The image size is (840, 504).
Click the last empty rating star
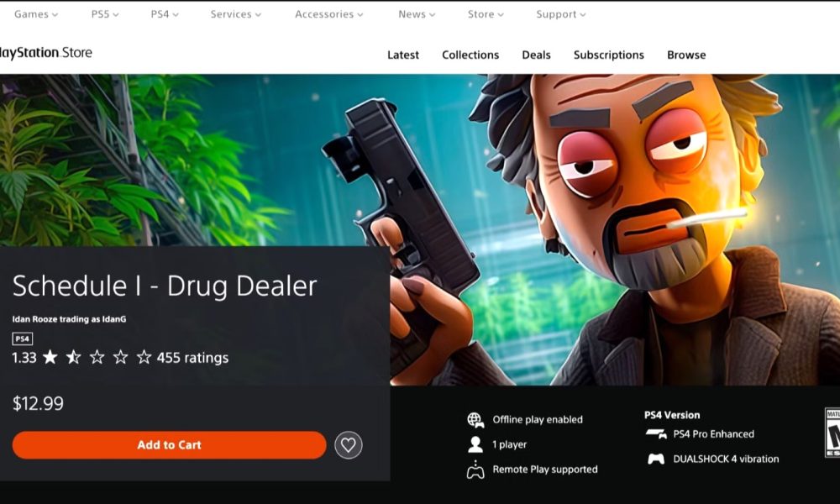(x=144, y=357)
